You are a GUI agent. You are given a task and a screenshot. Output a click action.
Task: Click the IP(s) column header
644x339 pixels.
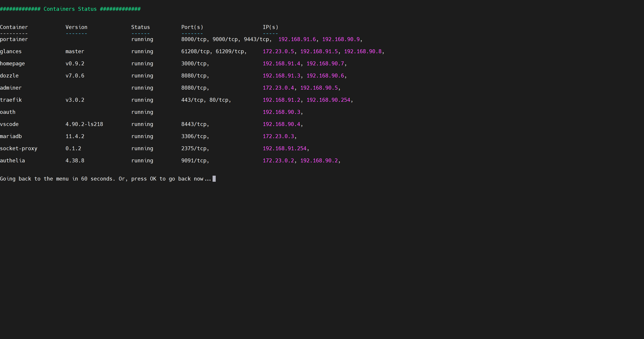(x=270, y=27)
